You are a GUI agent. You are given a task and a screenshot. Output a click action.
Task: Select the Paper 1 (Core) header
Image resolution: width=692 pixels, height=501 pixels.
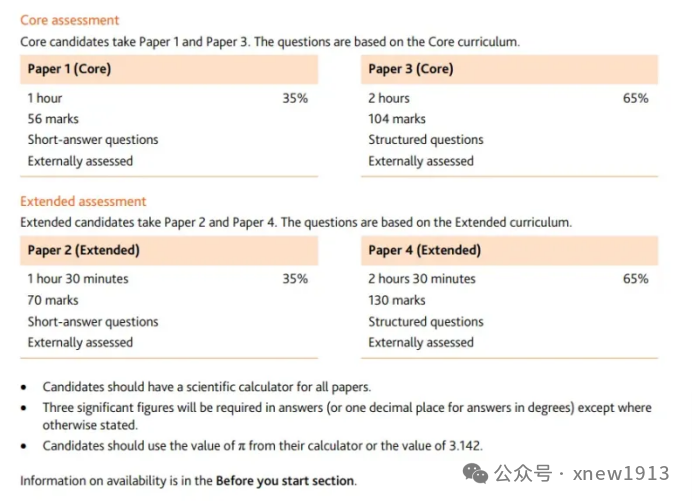tap(69, 69)
